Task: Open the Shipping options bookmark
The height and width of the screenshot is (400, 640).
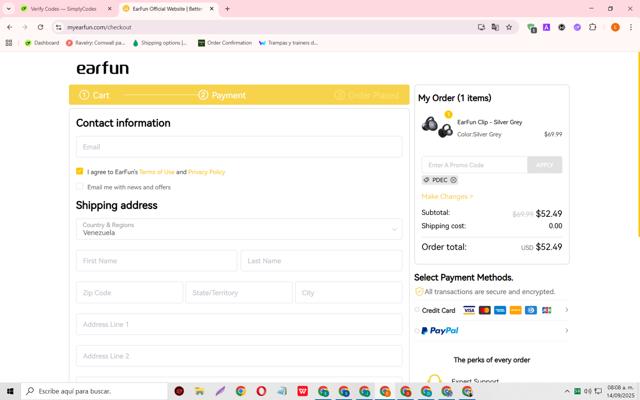Action: pyautogui.click(x=160, y=43)
